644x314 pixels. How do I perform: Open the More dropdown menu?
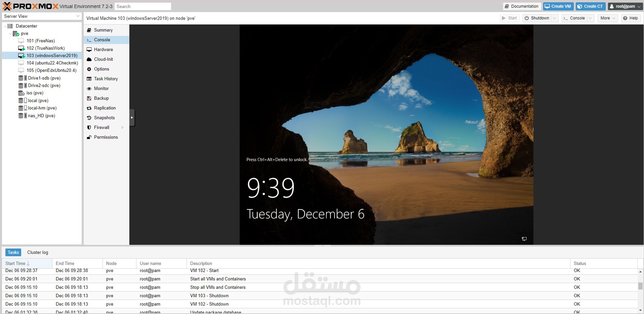pos(607,18)
